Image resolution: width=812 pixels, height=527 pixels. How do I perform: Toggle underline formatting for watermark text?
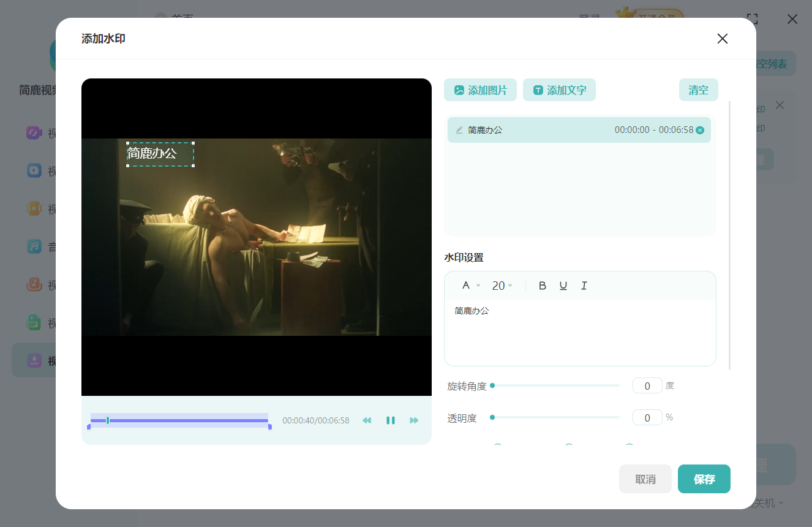pos(563,286)
